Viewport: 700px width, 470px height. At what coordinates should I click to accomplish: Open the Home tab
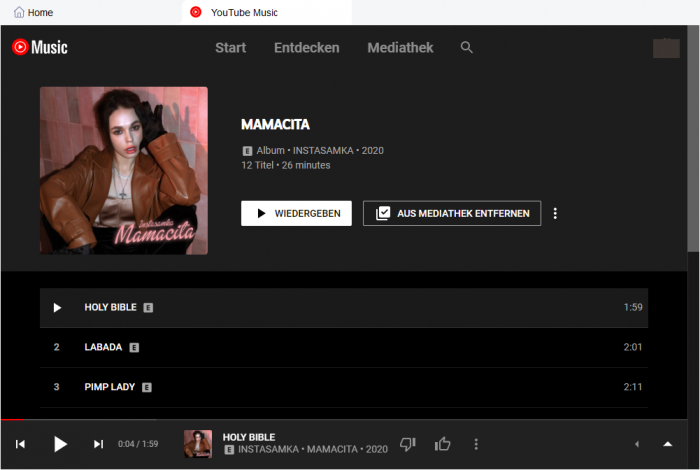point(33,12)
